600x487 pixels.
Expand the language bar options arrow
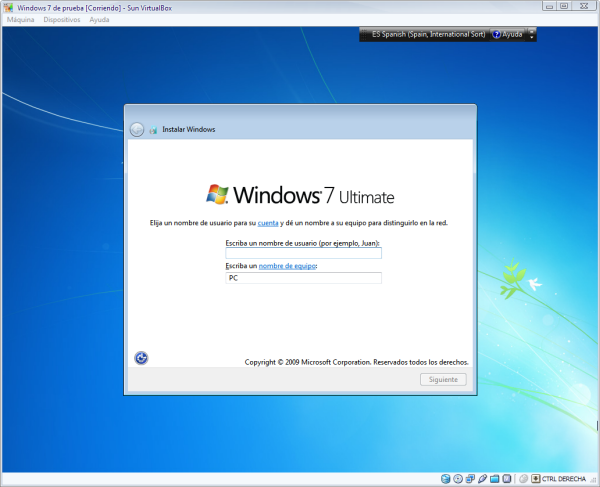tap(533, 34)
